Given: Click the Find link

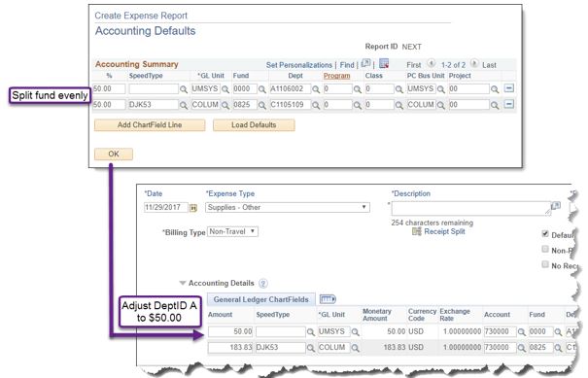Looking at the screenshot, I should (x=347, y=65).
